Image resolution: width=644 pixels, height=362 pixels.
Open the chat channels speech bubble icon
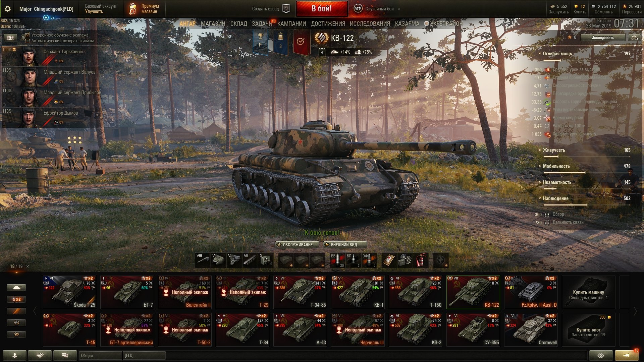65,355
